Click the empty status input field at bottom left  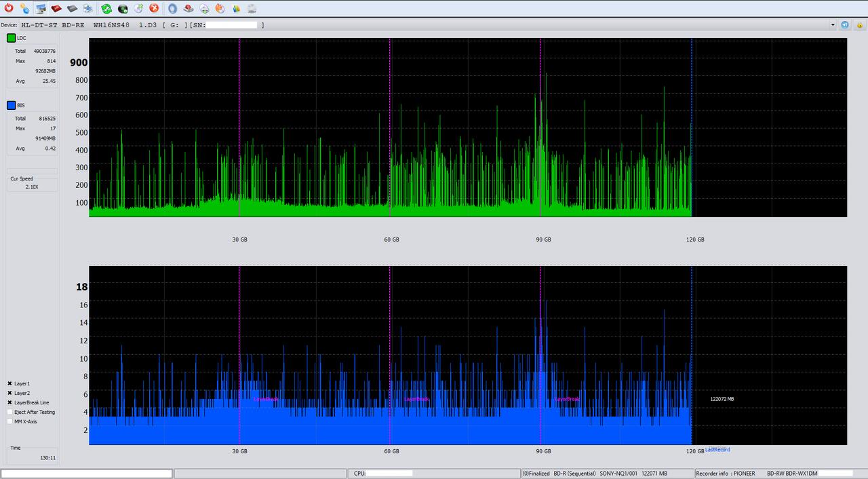(x=87, y=474)
